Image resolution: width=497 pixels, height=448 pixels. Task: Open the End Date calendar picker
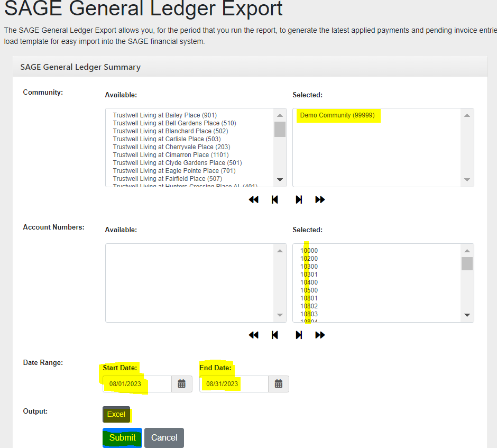click(278, 384)
